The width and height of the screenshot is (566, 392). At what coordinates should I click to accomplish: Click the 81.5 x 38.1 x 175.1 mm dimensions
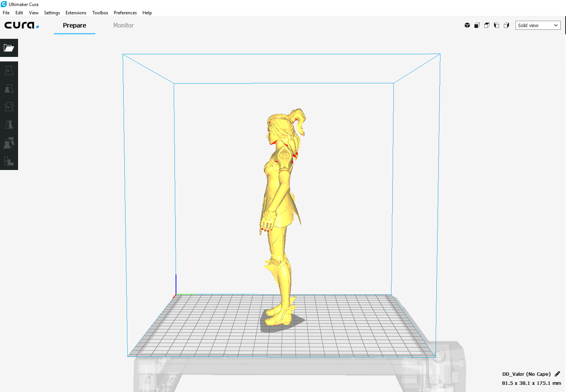click(x=531, y=383)
